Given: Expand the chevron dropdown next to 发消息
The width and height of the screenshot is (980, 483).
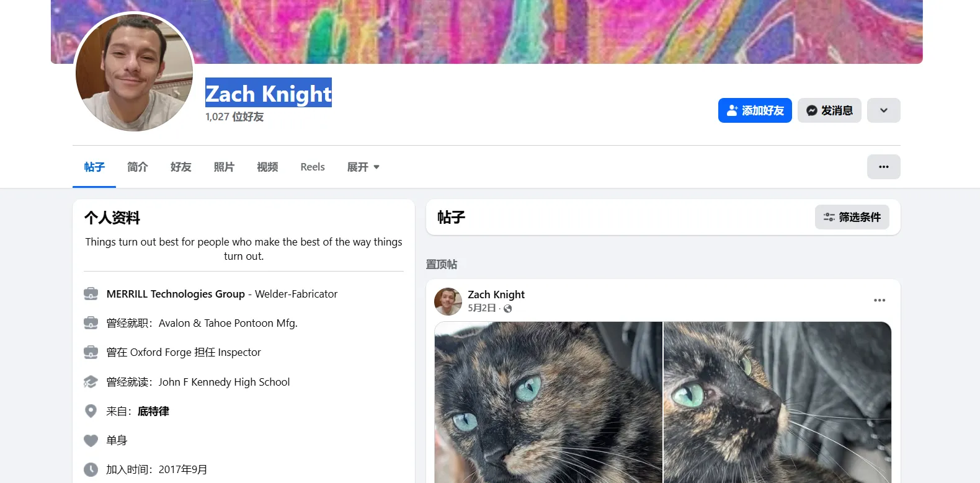Looking at the screenshot, I should tap(884, 110).
